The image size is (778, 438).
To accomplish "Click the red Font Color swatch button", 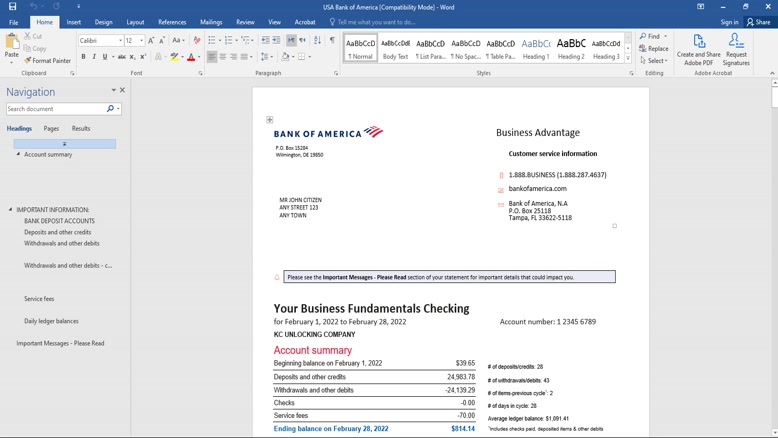I will 191,57.
